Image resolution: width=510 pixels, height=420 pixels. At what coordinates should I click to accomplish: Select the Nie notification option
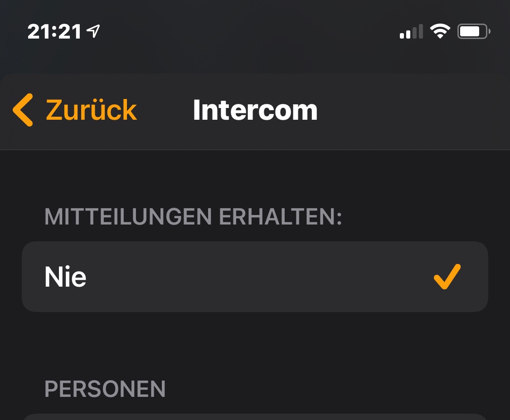pyautogui.click(x=66, y=277)
